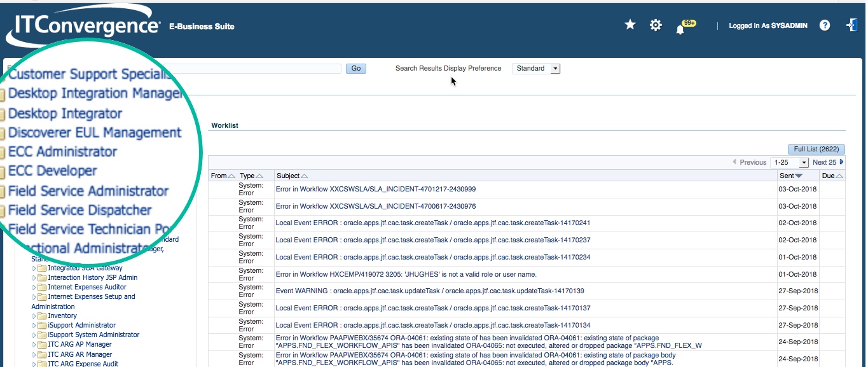This screenshot has width=868, height=367.
Task: Select the iSupport Administrator label
Action: 82,326
